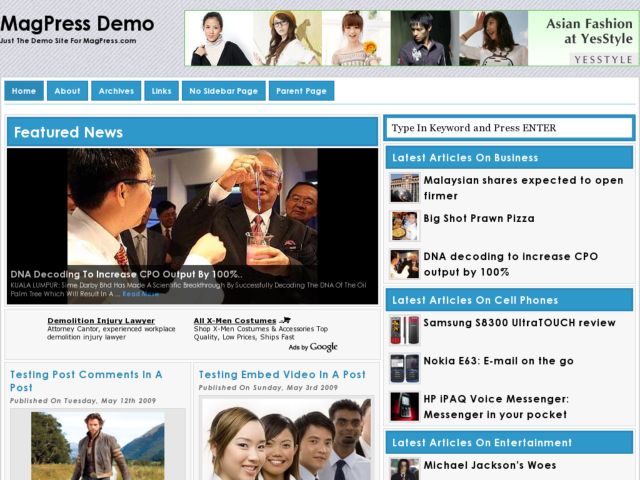The width and height of the screenshot is (640, 480).
Task: Open the Parent Page menu item
Action: (301, 91)
